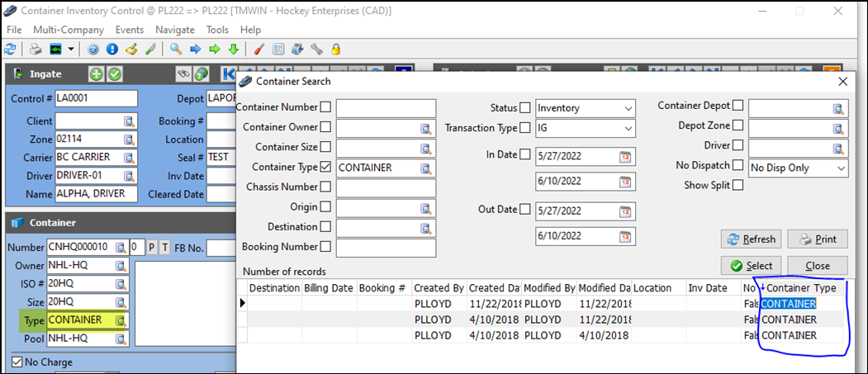Click lookup icon in Container Depot field

839,109
